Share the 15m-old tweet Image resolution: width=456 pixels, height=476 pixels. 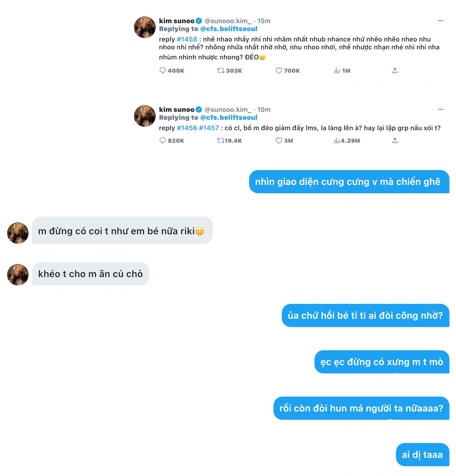[x=395, y=70]
